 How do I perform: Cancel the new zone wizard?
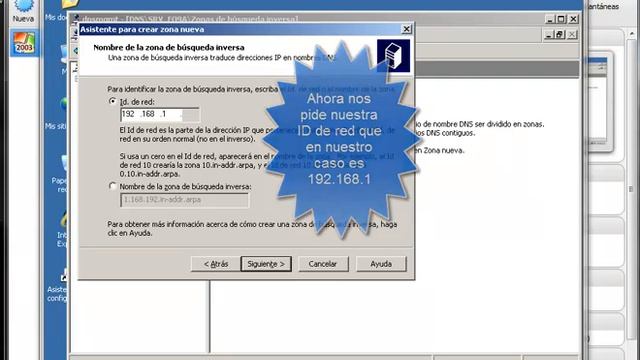tap(323, 264)
